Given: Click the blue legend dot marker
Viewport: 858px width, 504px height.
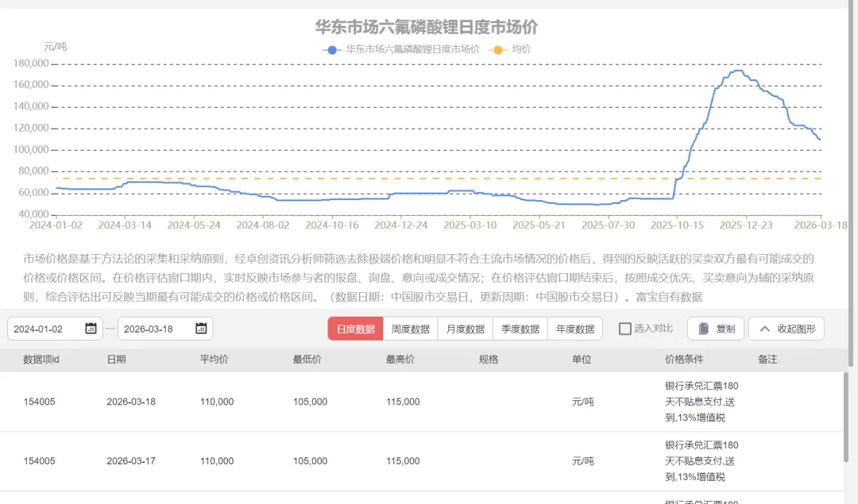Looking at the screenshot, I should 330,49.
